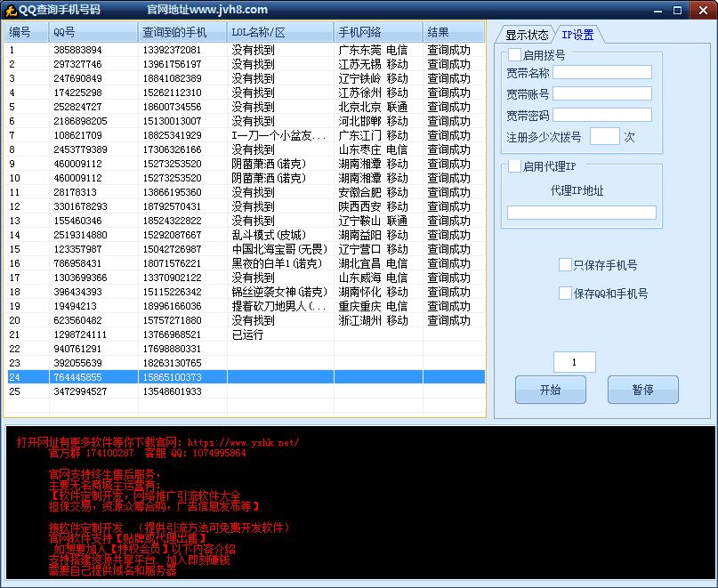Check 保存QQ和手机号 option

[565, 293]
